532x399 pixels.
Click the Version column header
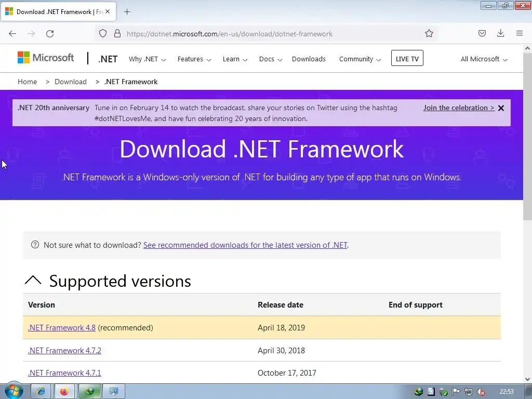tap(42, 304)
